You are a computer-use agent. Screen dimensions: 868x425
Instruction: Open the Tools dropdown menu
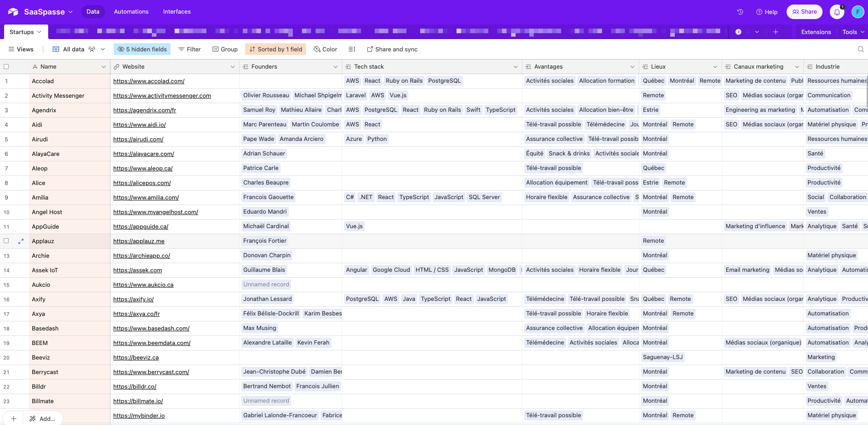[x=853, y=32]
